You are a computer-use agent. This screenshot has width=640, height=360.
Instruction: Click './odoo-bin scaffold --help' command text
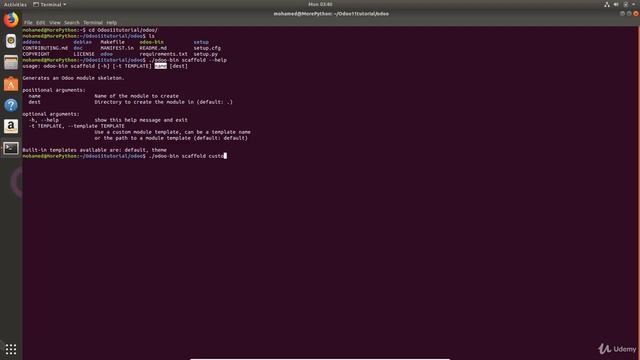click(188, 60)
